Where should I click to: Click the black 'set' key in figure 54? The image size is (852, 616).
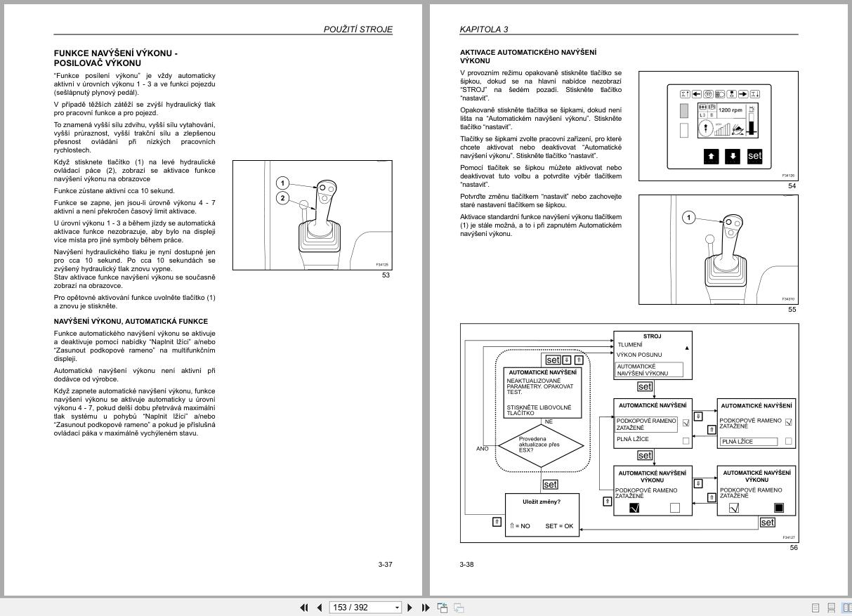754,156
